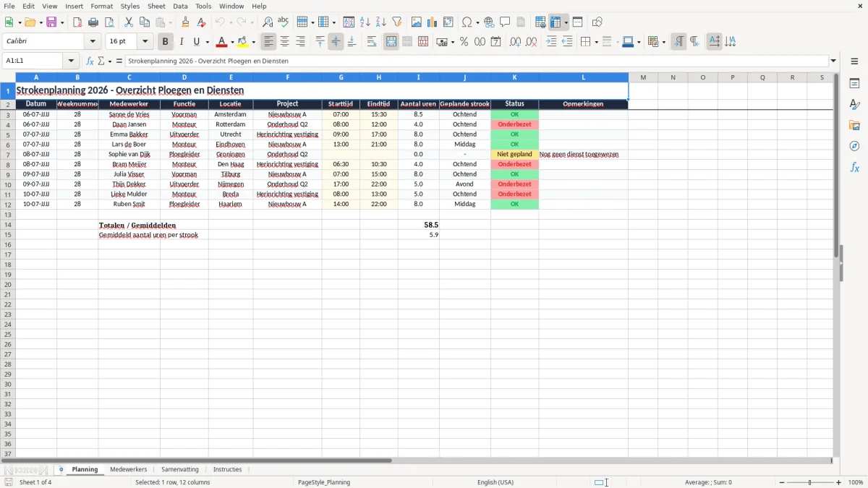Viewport: 868px width, 488px height.
Task: Align text left
Action: click(x=269, y=42)
